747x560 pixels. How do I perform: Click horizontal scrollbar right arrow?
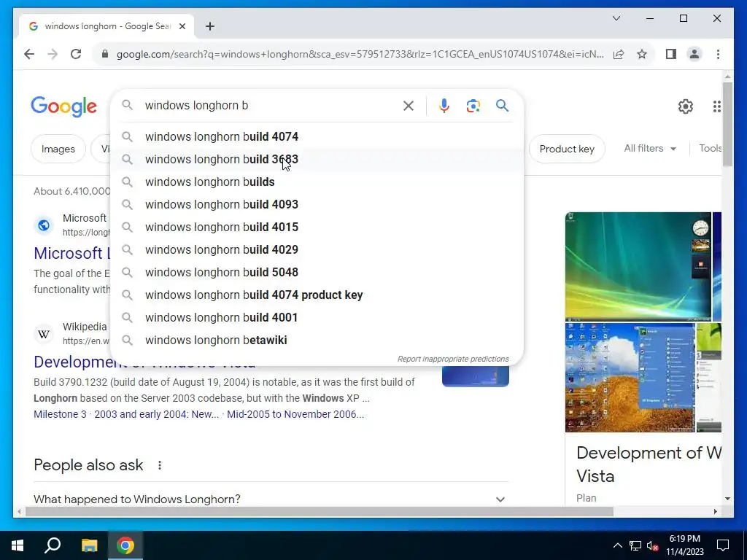(715, 512)
